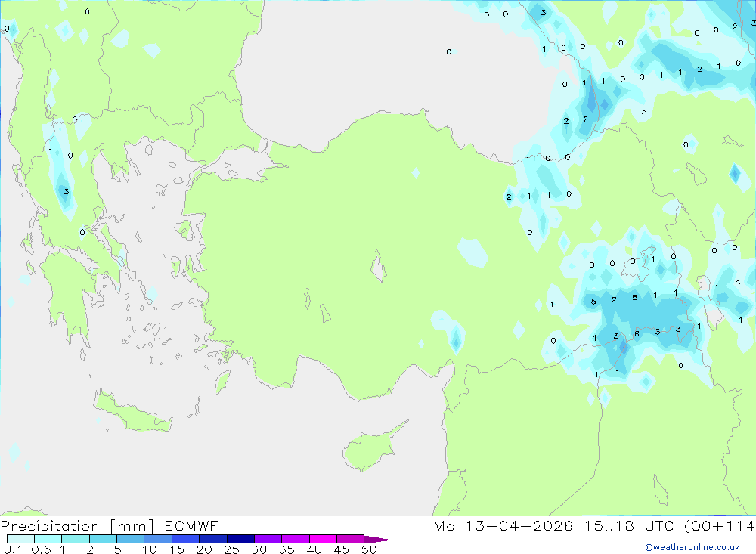Click the 0.1–0.5 mm legend color swatch

click(x=20, y=539)
